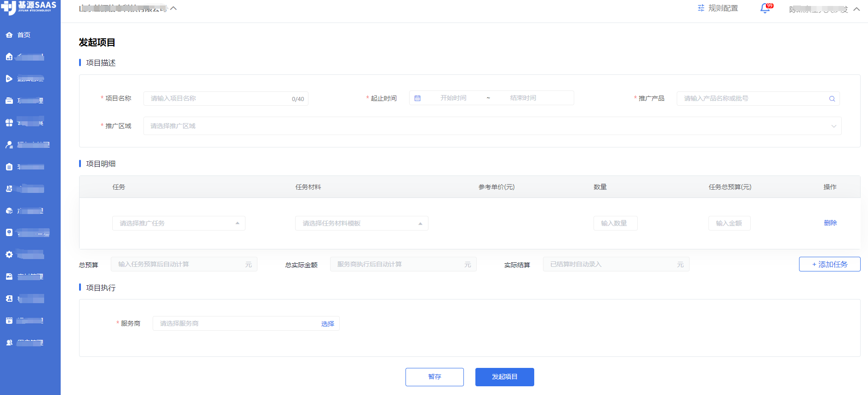The height and width of the screenshot is (395, 868).
Task: Click the 基源SAAS logo
Action: pos(29,7)
